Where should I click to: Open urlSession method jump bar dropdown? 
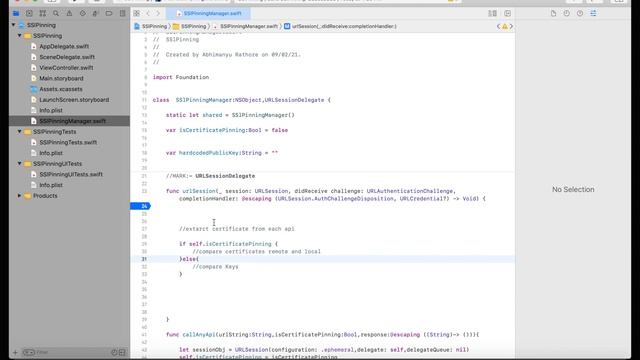point(340,26)
